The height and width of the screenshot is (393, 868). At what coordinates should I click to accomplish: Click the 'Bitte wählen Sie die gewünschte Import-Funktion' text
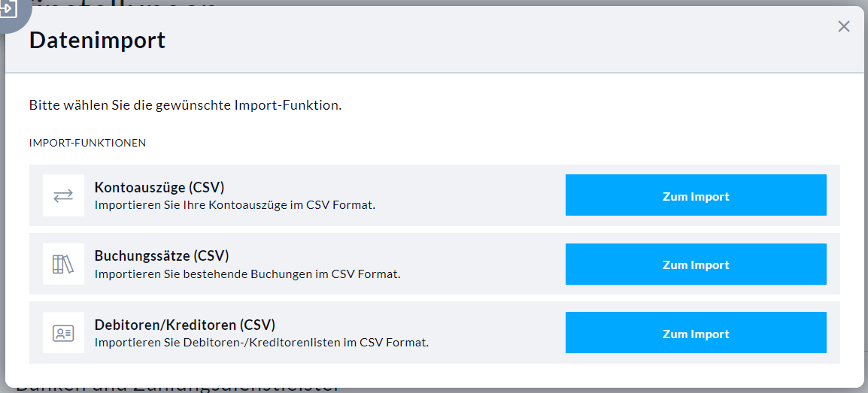click(x=186, y=105)
